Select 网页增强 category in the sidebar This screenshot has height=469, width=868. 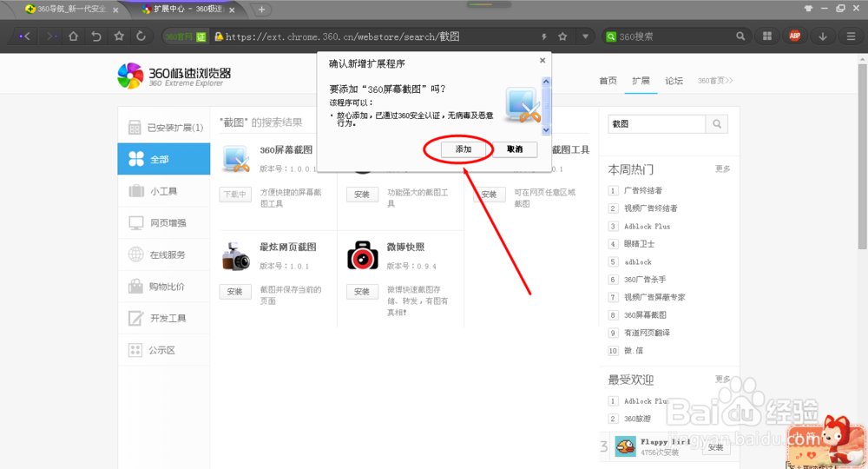click(164, 222)
